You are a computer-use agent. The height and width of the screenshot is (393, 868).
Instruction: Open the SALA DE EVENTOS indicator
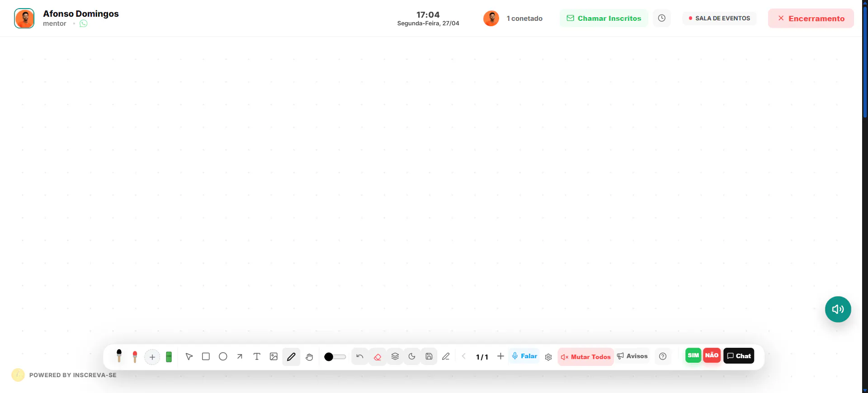click(719, 19)
